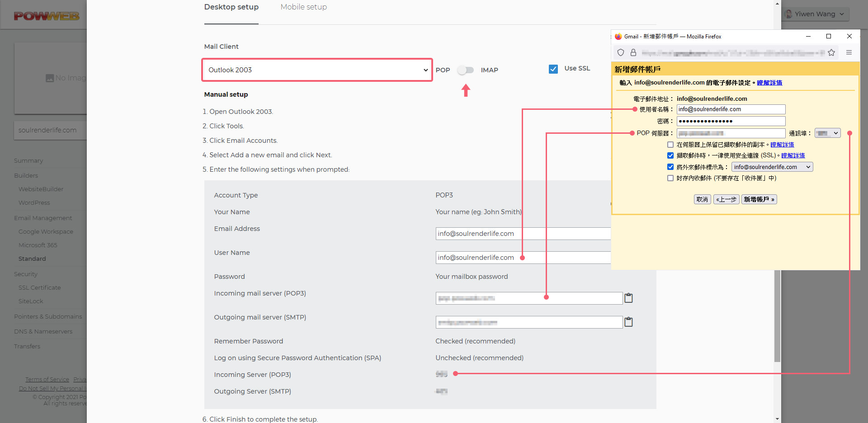Click the scrollbar down arrow on page

tap(778, 419)
